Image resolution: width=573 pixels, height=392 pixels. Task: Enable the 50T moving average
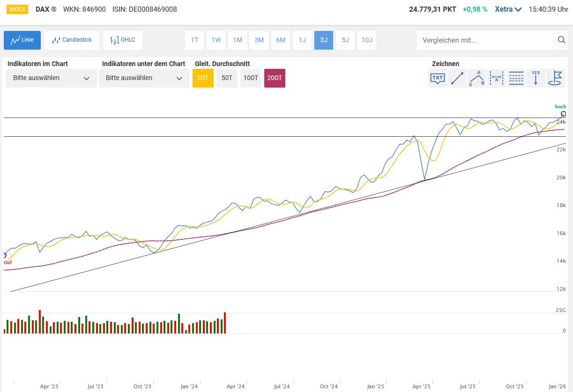click(x=227, y=78)
